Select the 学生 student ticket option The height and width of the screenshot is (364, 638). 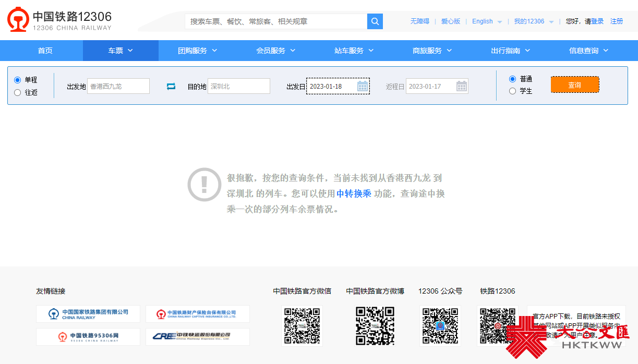(512, 91)
